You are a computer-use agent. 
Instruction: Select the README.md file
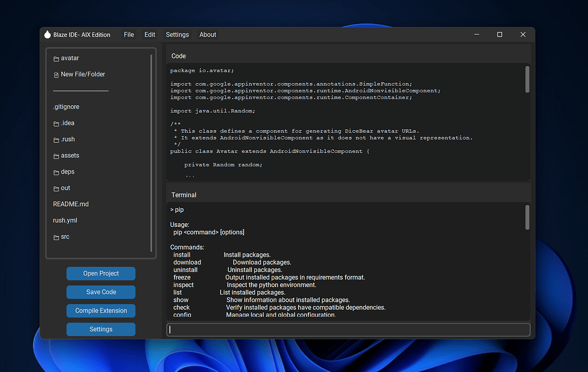71,204
